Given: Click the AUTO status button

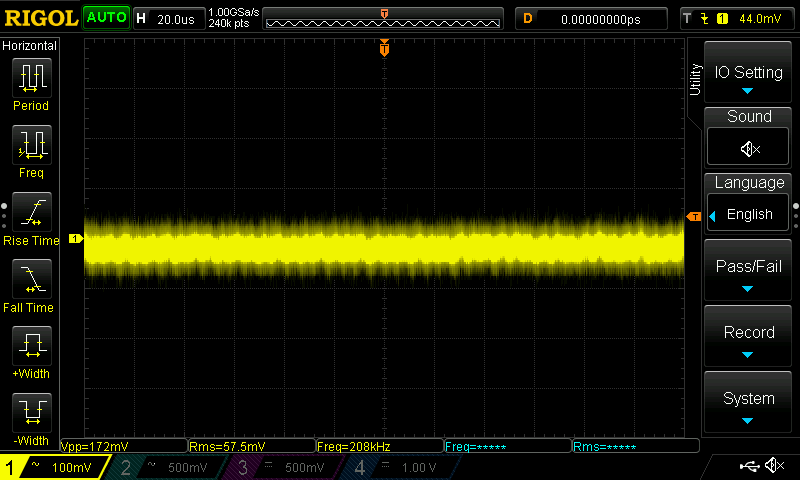Looking at the screenshot, I should click(106, 17).
